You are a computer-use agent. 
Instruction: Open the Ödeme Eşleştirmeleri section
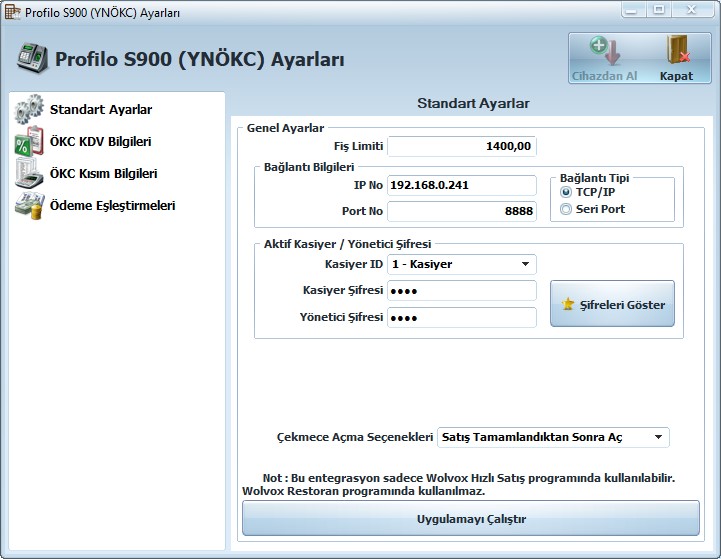click(113, 205)
